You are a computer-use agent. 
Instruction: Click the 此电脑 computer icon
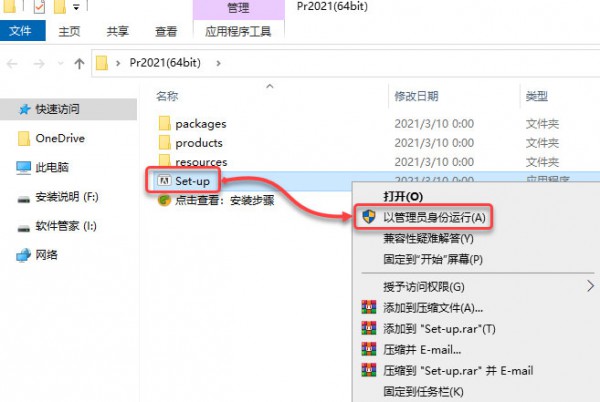(23, 168)
